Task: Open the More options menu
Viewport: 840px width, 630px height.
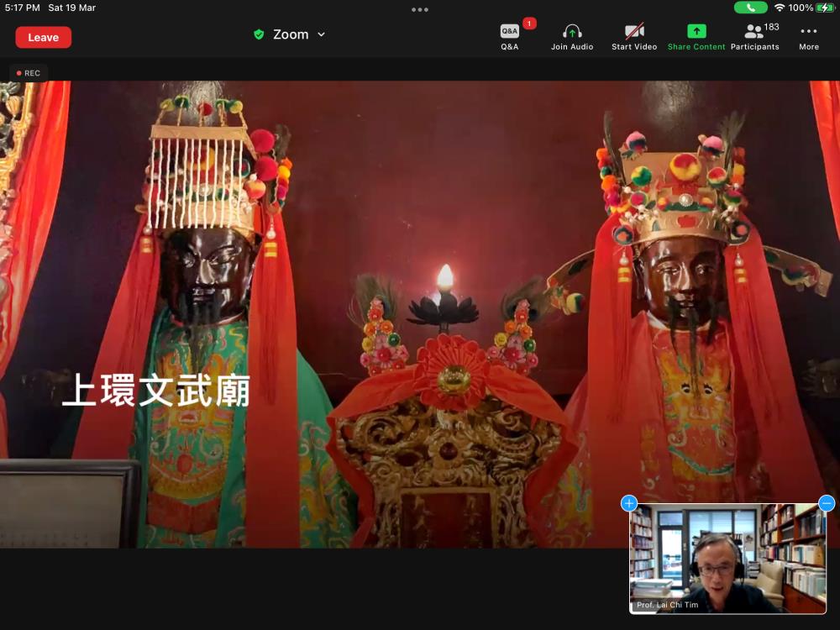Action: pyautogui.click(x=808, y=37)
